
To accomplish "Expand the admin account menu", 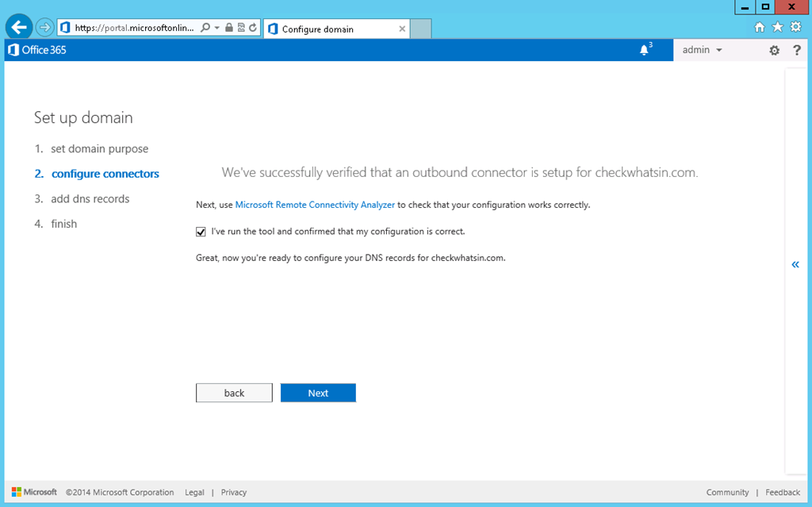I will (703, 50).
